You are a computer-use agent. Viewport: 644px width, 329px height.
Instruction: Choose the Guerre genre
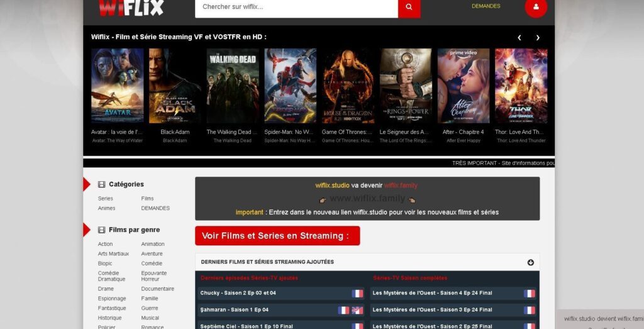tap(150, 308)
